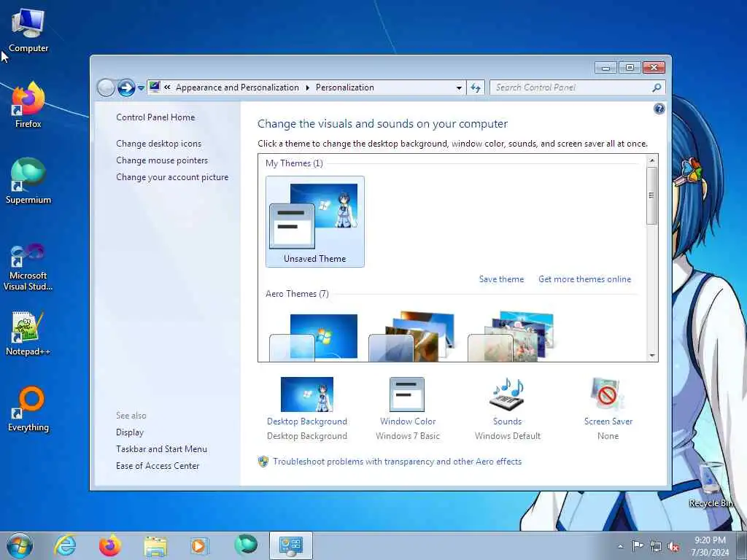747x560 pixels.
Task: Click the Back navigation arrow
Action: 106,87
